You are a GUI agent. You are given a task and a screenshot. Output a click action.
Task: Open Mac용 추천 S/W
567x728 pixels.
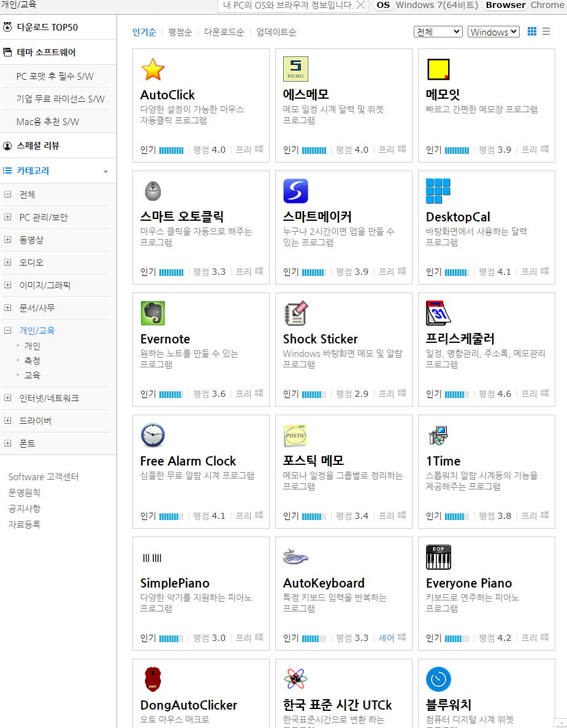[48, 121]
